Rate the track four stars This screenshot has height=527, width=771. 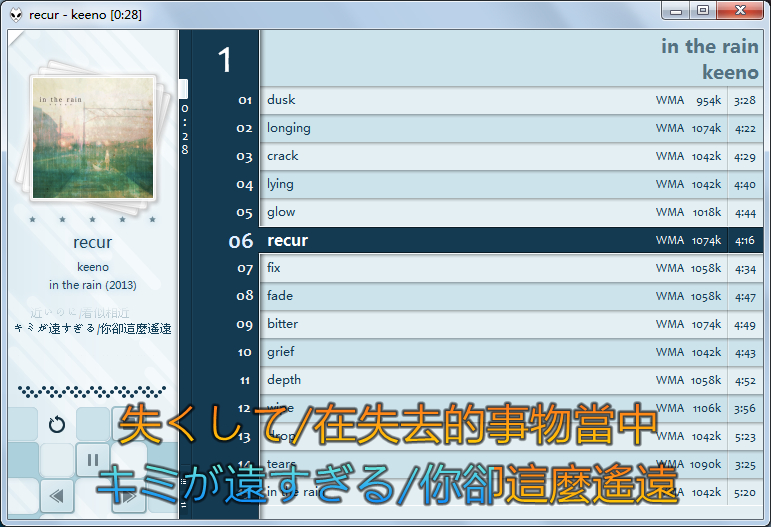[x=122, y=219]
